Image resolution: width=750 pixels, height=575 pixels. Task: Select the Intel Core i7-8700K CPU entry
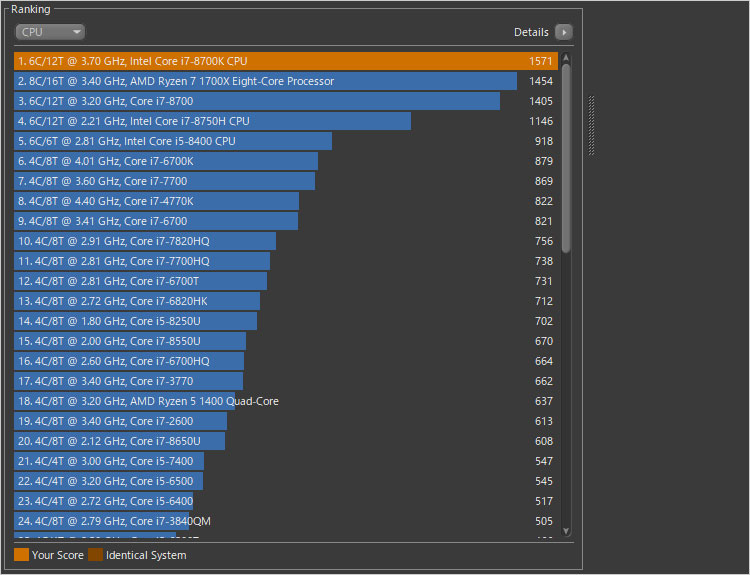[285, 61]
